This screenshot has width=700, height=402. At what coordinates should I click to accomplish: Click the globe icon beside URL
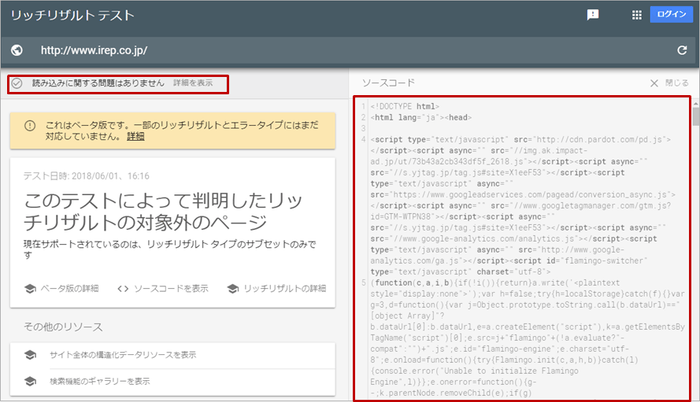click(x=16, y=50)
